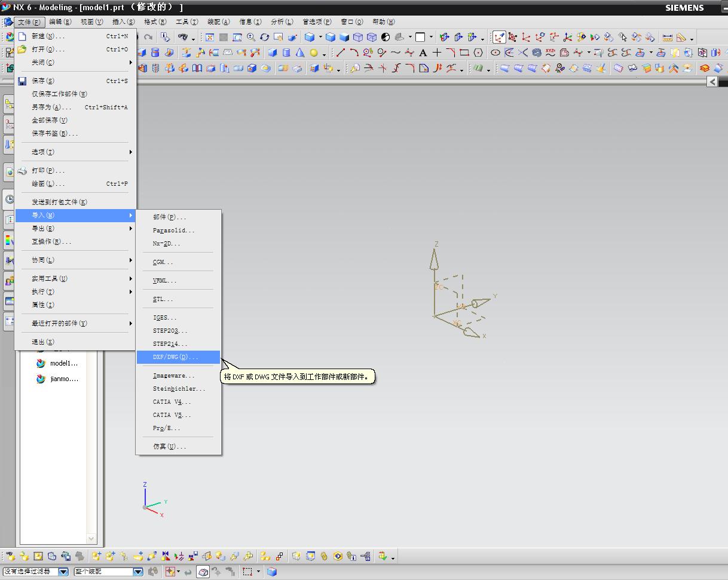Click the collapse arrow at toolbar right edge

[712, 82]
